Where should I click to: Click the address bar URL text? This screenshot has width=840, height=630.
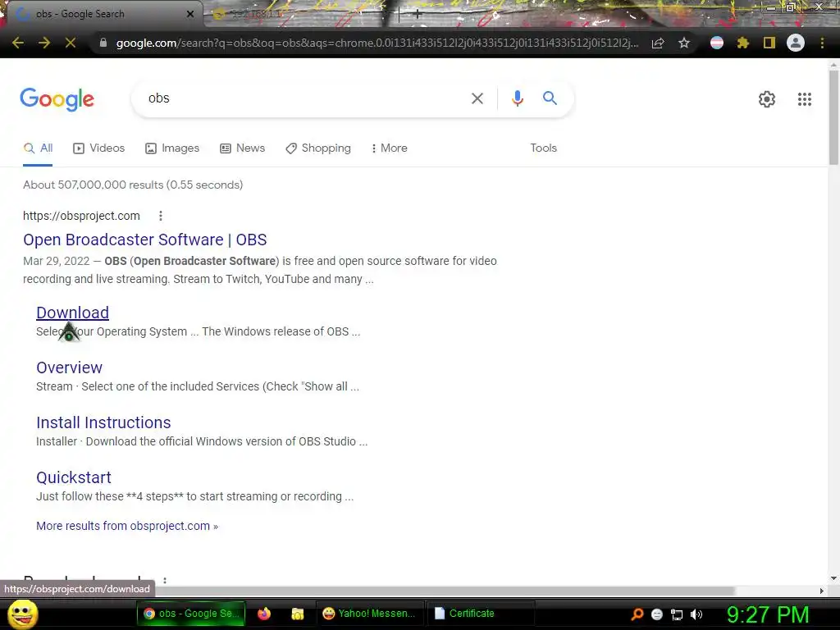(377, 43)
